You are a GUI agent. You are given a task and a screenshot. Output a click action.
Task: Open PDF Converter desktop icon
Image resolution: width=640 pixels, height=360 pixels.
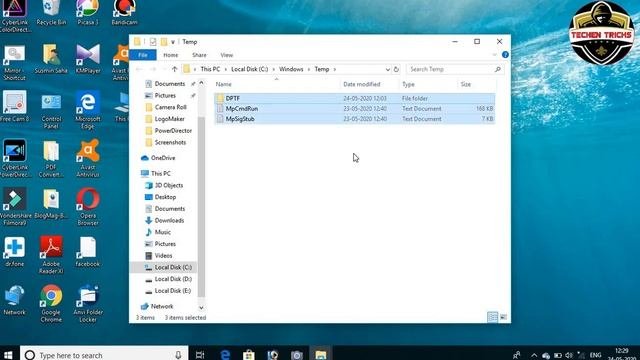[51, 158]
